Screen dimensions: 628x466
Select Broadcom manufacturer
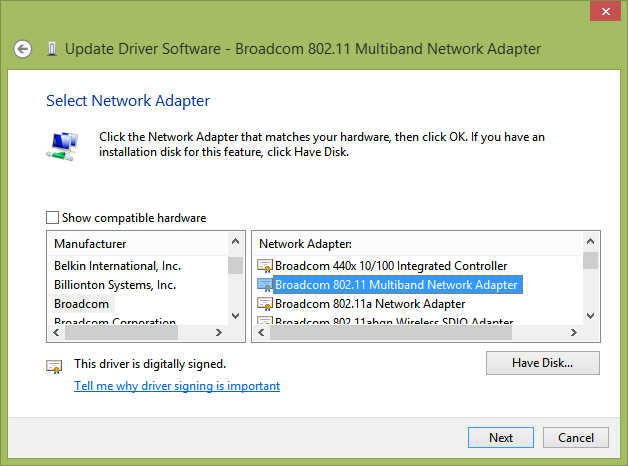(81, 304)
